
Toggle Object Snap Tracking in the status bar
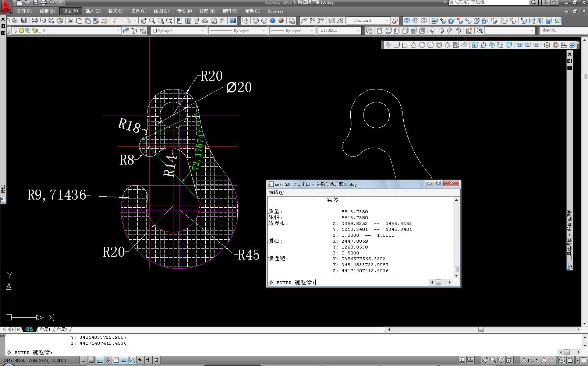pos(124,360)
